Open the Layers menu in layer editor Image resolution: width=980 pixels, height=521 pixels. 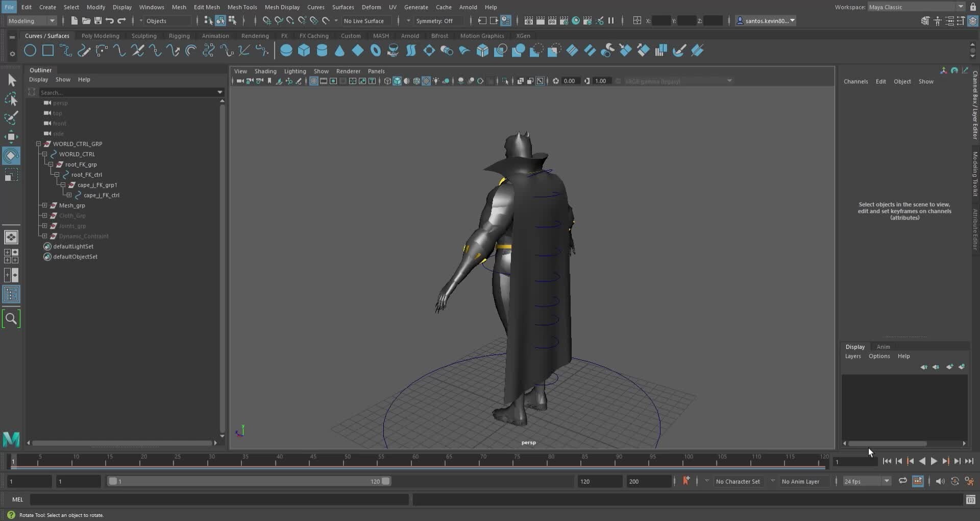point(852,356)
